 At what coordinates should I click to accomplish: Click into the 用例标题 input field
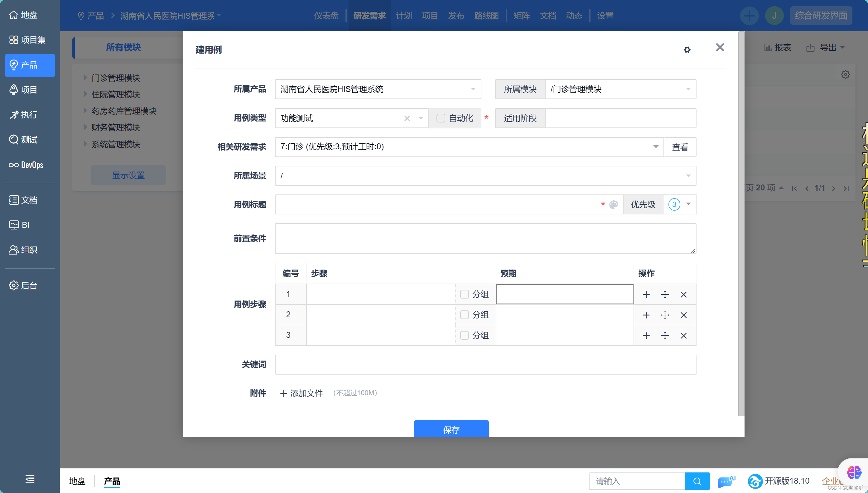[x=437, y=204]
